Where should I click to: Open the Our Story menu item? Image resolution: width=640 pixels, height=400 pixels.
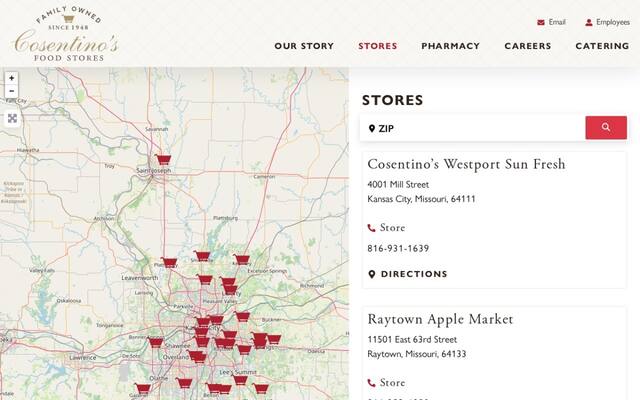click(x=304, y=46)
